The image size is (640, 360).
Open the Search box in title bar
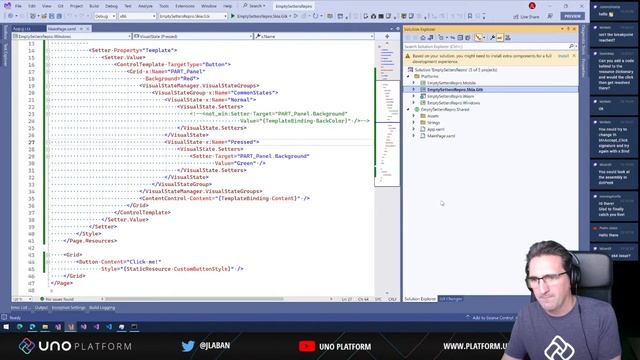(255, 6)
